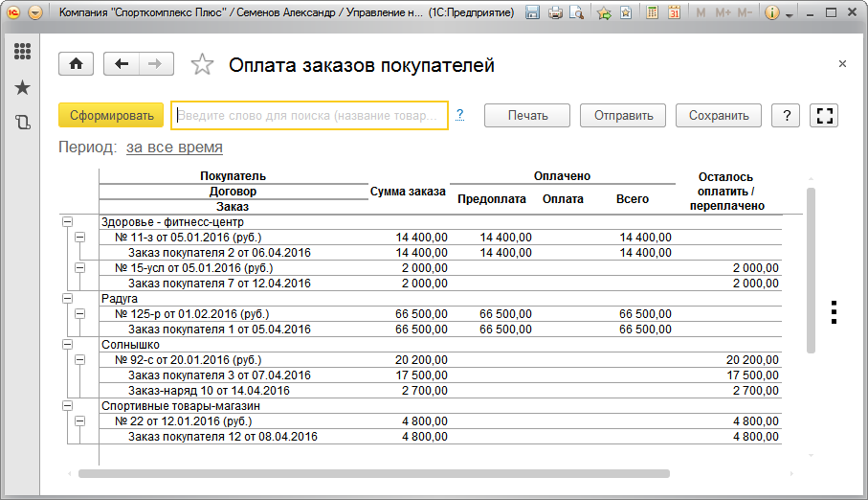
Task: Click the round info icon in title bar
Action: 771,12
